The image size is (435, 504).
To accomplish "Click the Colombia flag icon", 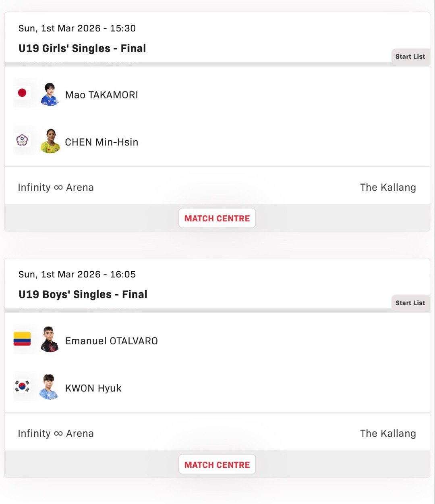I will point(22,339).
